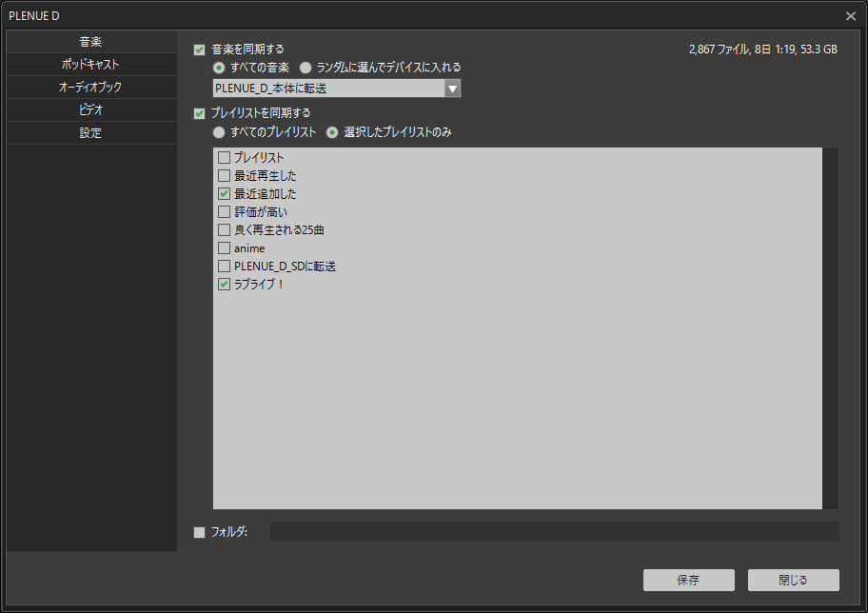Check the PLENUE_D_SDに転送 playlist
The image size is (868, 613).
[225, 266]
